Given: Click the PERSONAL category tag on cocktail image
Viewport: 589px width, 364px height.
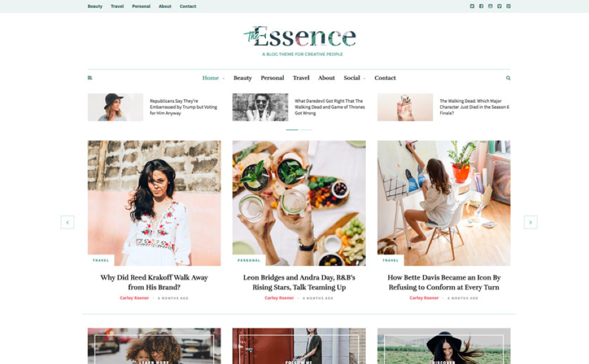Looking at the screenshot, I should [249, 261].
